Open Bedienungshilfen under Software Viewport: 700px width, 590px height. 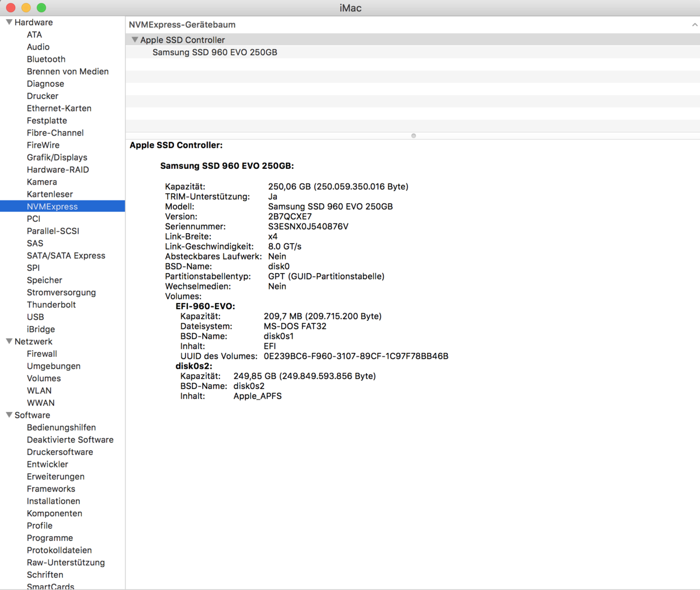(61, 428)
